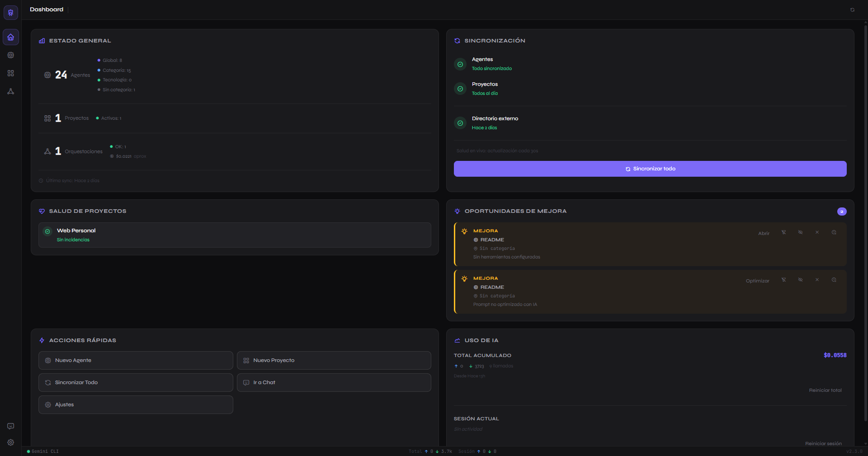Click the 1 Orquestaciones statistic
This screenshot has width=868, height=456.
(73, 151)
